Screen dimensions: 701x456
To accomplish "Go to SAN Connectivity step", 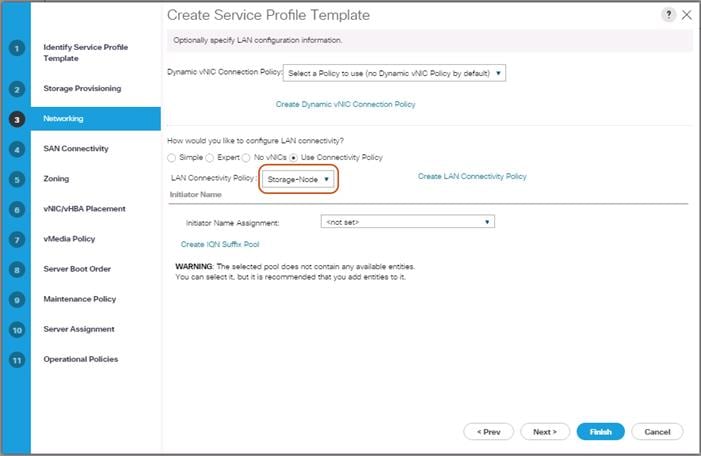I will [76, 149].
